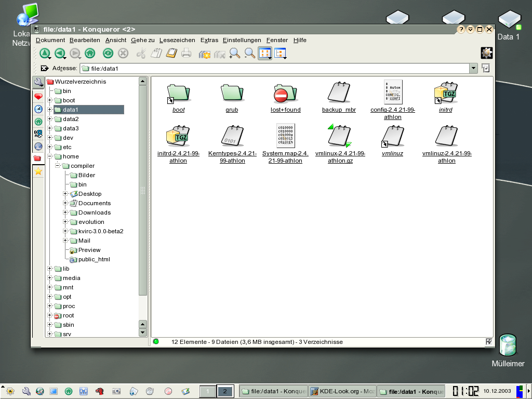Open sidebar wrench configuration button
532x399 pixels.
38,82
